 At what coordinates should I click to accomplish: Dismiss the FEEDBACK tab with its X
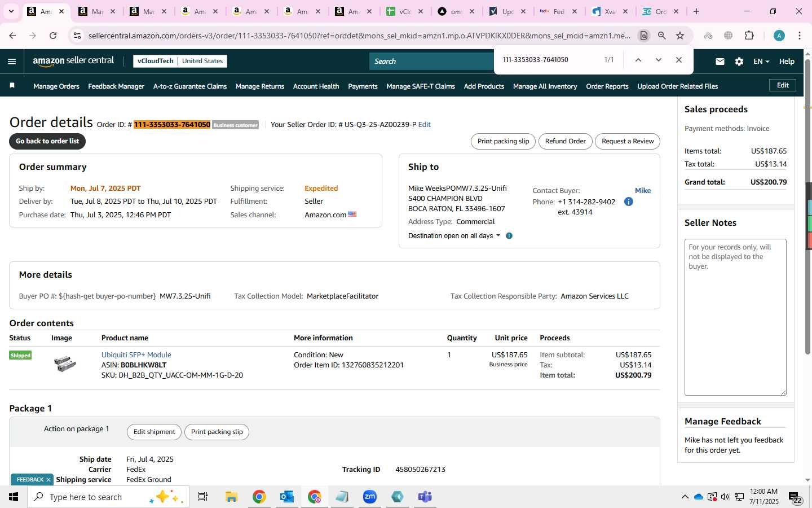pos(48,480)
